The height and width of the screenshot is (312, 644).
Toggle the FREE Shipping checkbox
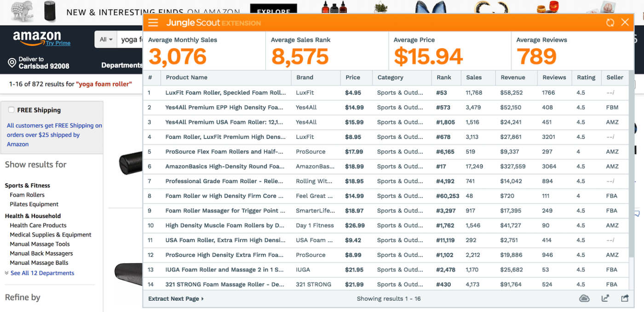coord(11,110)
